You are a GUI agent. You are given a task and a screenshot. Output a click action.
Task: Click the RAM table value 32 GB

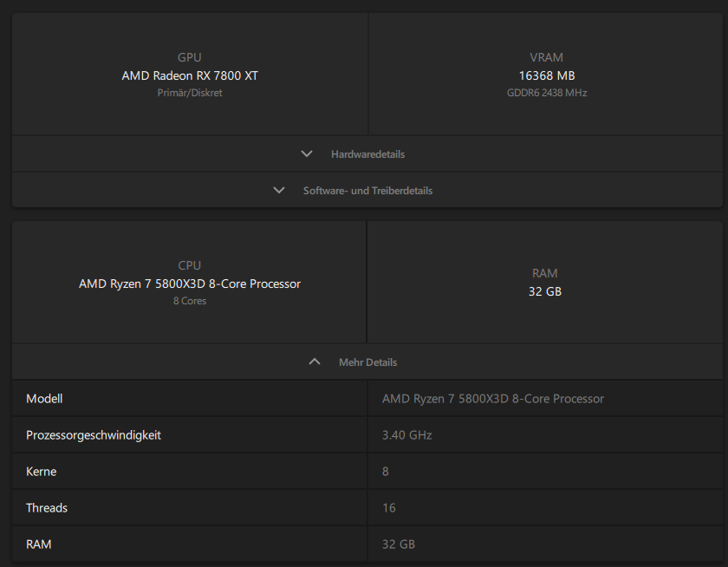point(399,544)
